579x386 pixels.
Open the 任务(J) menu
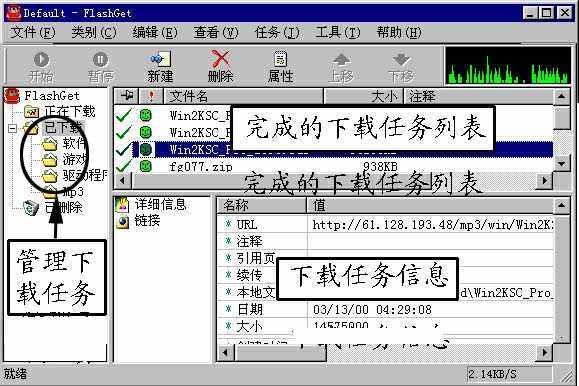point(277,33)
